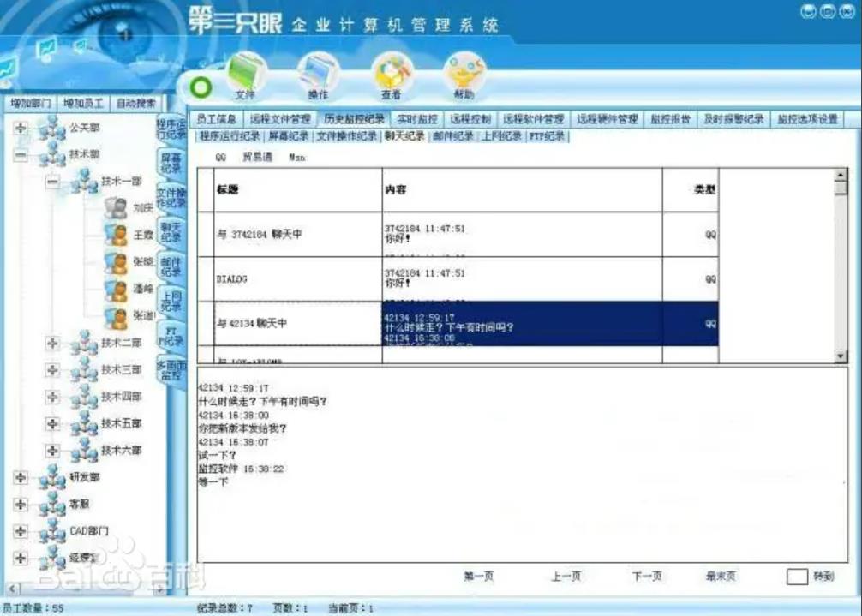The height and width of the screenshot is (616, 862).
Task: Go to 下一页 (next page)
Action: click(647, 577)
